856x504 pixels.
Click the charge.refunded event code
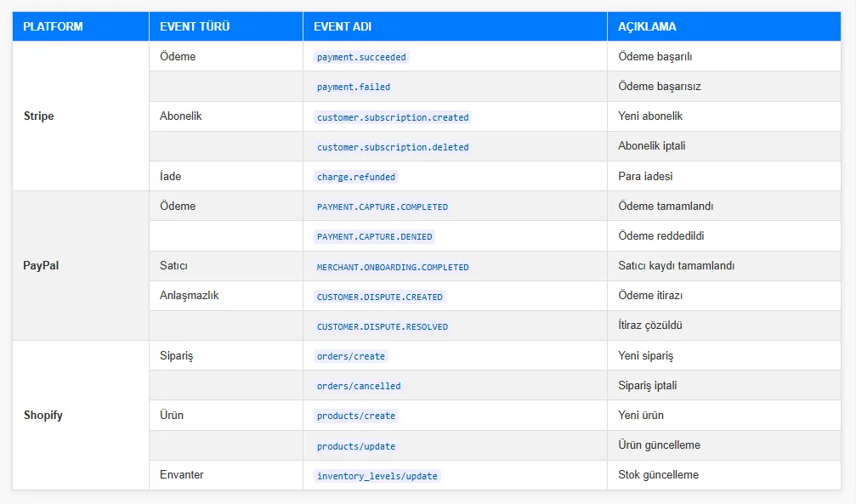pyautogui.click(x=356, y=177)
